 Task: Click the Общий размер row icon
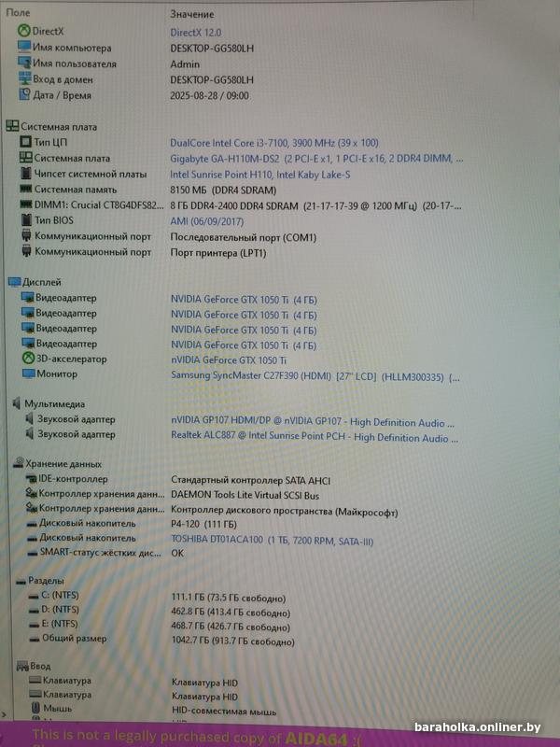[35, 639]
